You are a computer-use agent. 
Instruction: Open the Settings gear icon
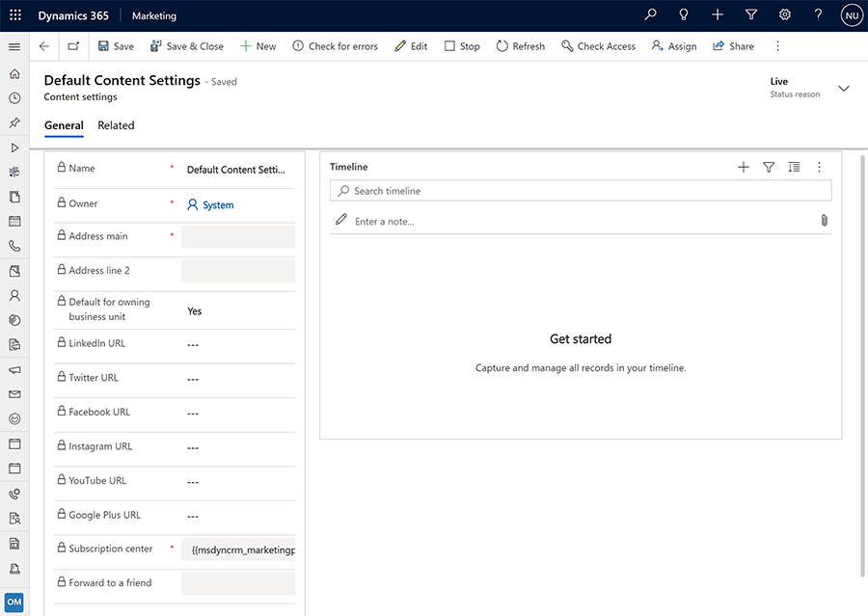pyautogui.click(x=784, y=14)
